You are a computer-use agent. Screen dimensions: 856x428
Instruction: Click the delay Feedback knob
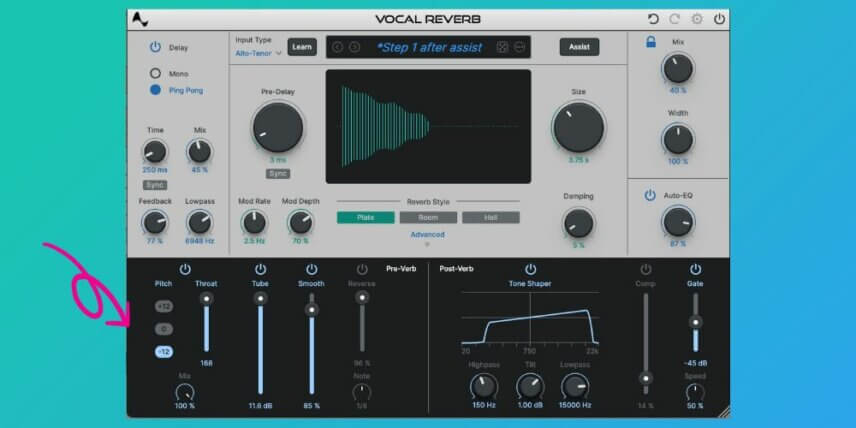click(155, 223)
